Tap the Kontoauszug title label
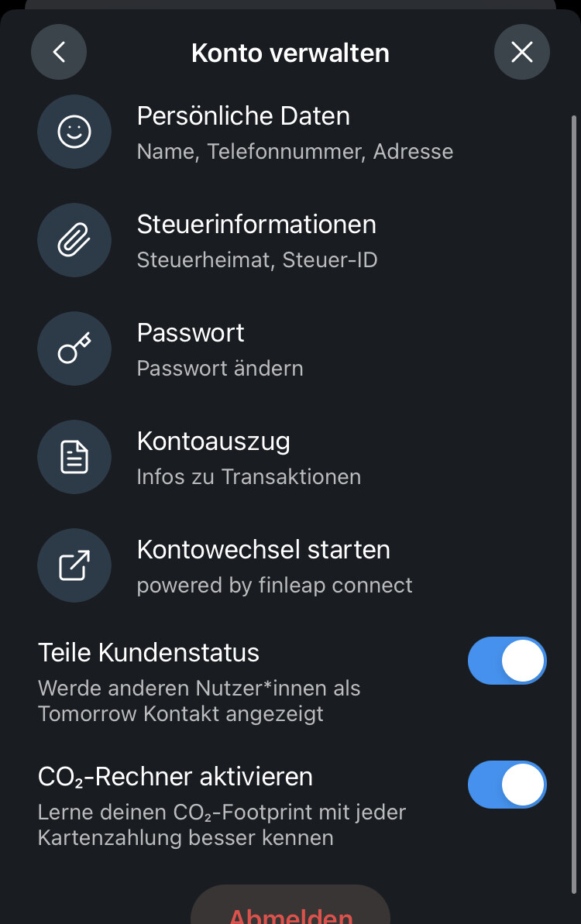The width and height of the screenshot is (581, 924). [213, 441]
